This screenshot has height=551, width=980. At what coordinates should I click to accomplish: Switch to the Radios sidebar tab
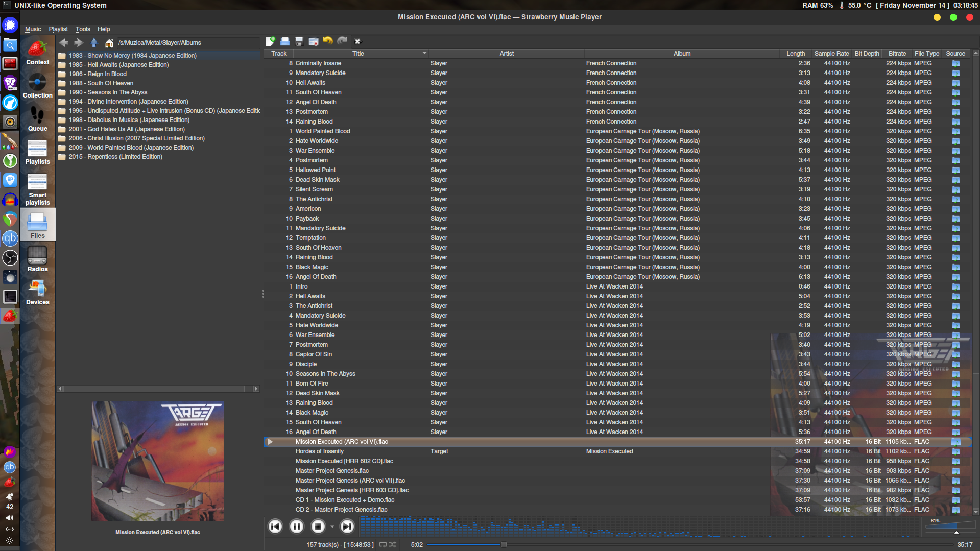tap(38, 260)
